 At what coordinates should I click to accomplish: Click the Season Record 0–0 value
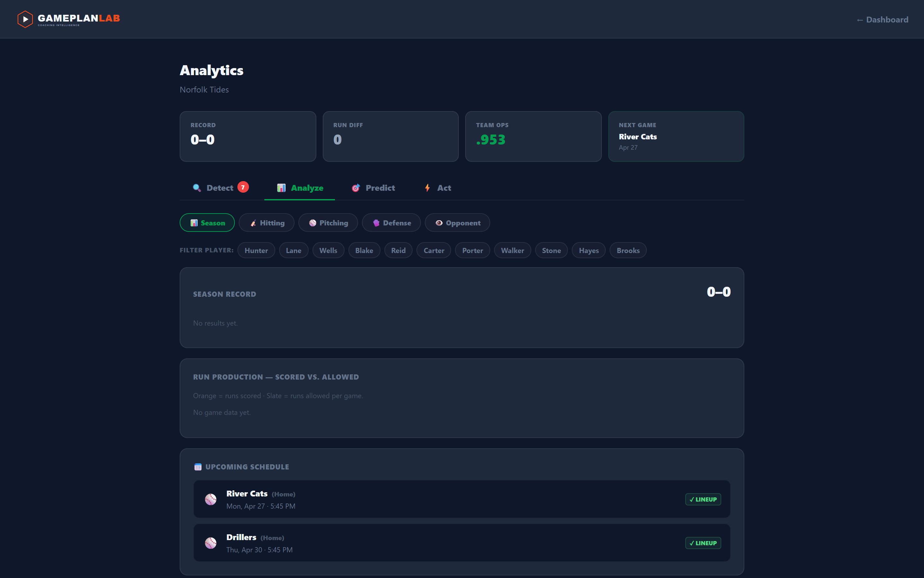719,292
